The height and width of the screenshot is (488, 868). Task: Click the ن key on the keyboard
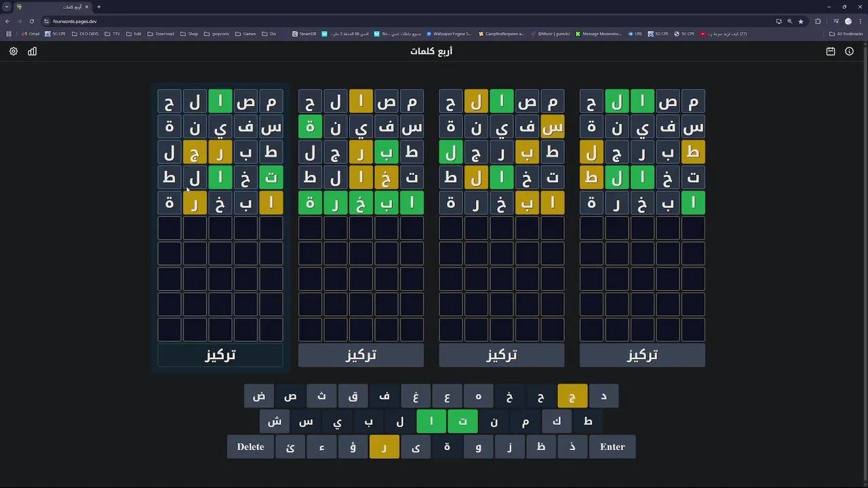494,422
